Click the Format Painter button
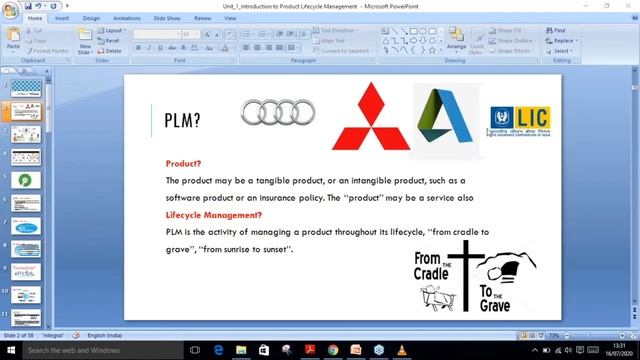640x360 pixels. coord(47,51)
